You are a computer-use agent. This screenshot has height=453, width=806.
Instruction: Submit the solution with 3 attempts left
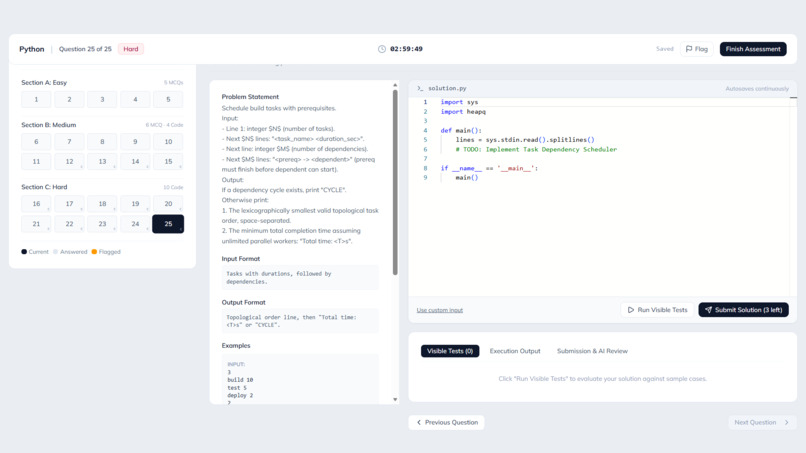(743, 310)
